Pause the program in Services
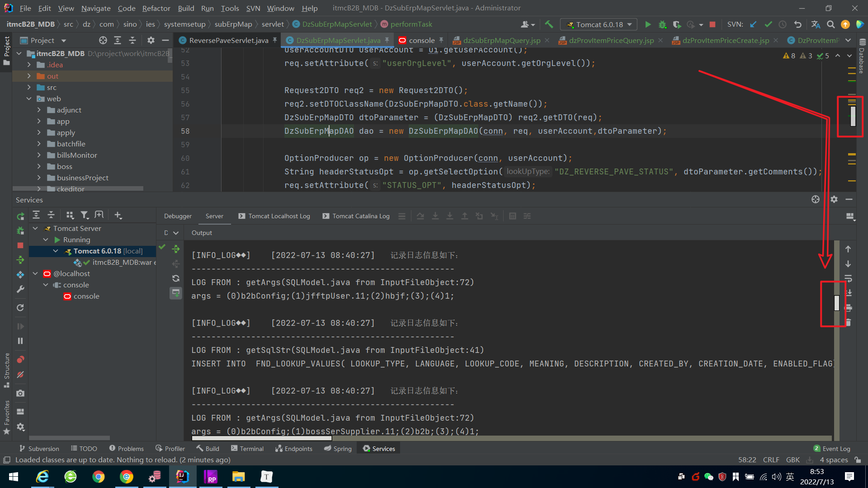Viewport: 868px width, 488px height. coord(20,341)
